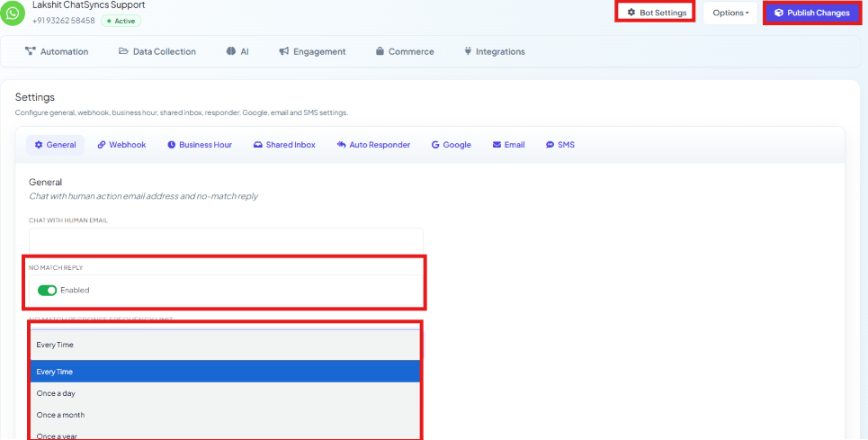868x440 pixels.
Task: Click Lakshit ChatSyncs Support title
Action: click(88, 5)
